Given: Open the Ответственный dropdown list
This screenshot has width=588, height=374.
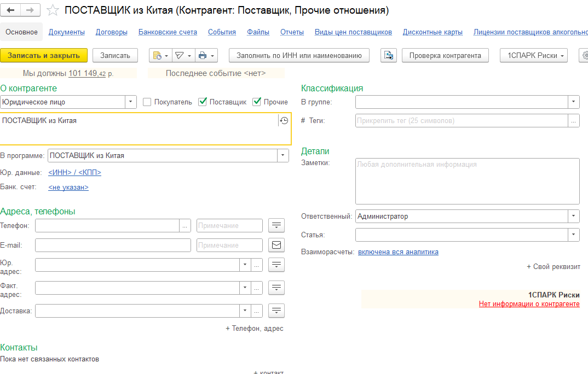Looking at the screenshot, I should 573,216.
